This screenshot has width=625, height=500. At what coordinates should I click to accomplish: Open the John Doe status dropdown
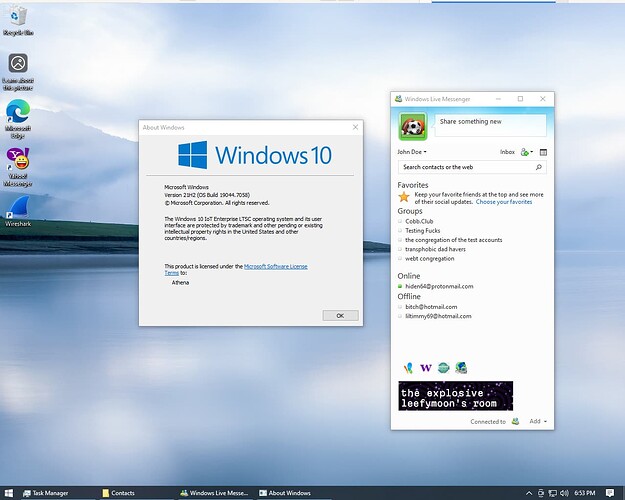(x=412, y=152)
